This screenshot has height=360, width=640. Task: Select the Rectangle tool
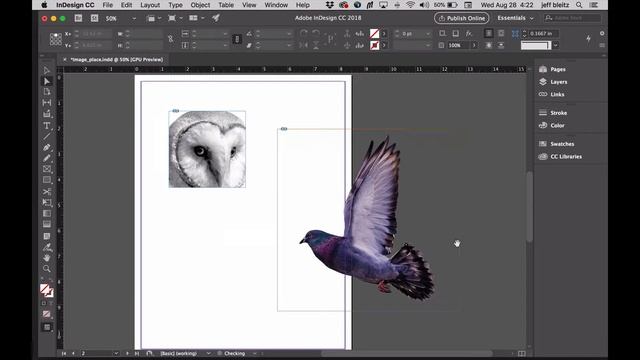[x=47, y=180]
